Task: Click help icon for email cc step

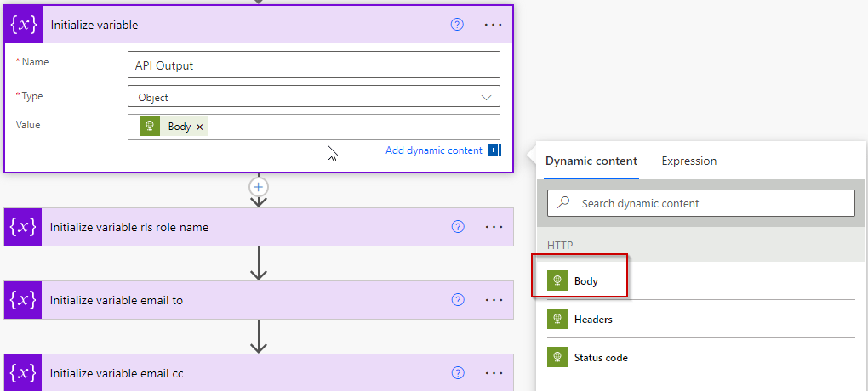Action: click(x=458, y=373)
